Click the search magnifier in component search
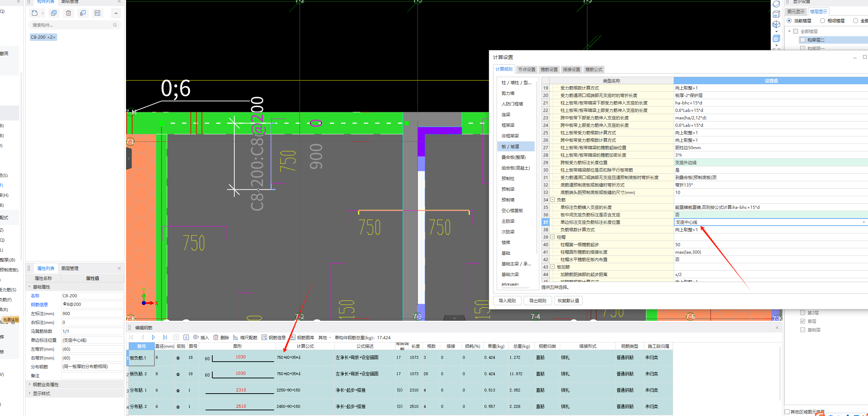Viewport: 868px width, 416px height. [115, 25]
